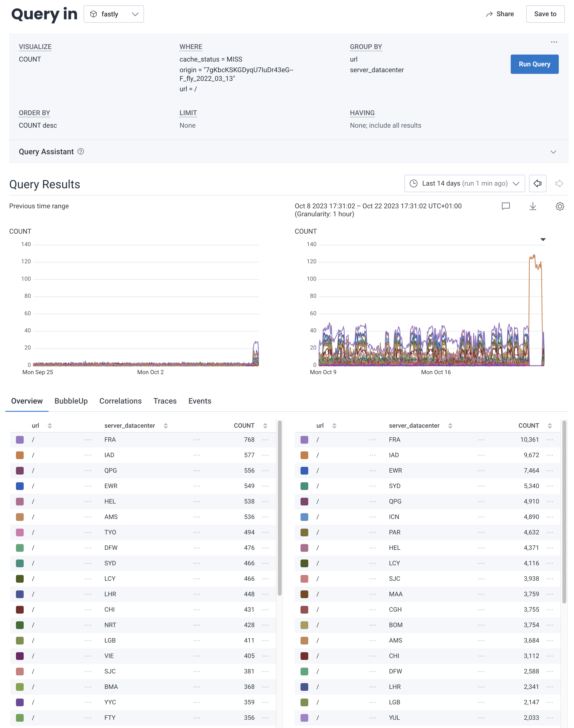
Task: Download the query results
Action: (x=533, y=206)
